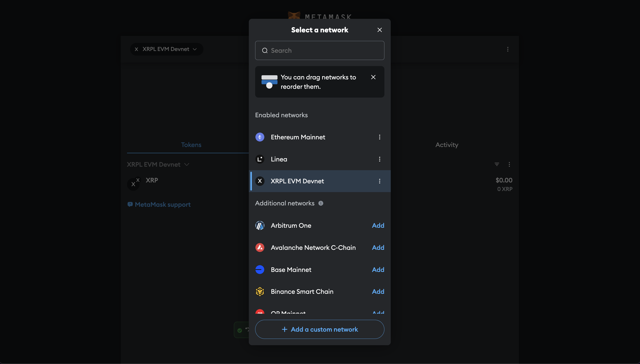The image size is (640, 364).
Task: Click the Avalanche Network C-Chain logo
Action: click(x=260, y=247)
